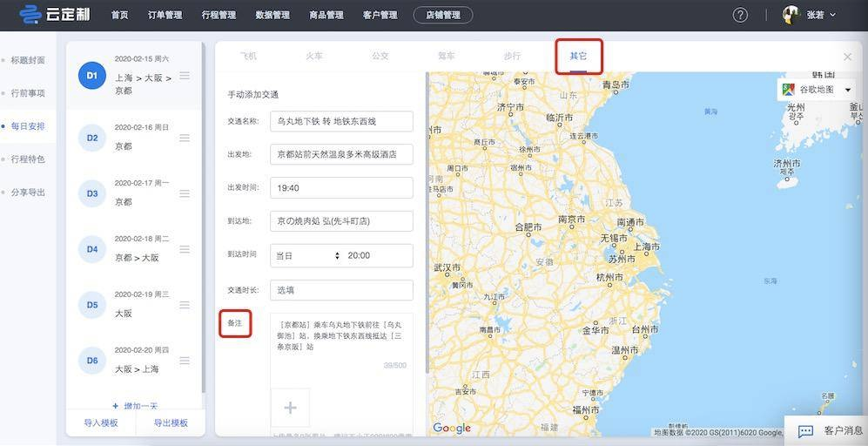This screenshot has height=446, width=868.
Task: Click the 交通时长 optional field
Action: pyautogui.click(x=341, y=290)
